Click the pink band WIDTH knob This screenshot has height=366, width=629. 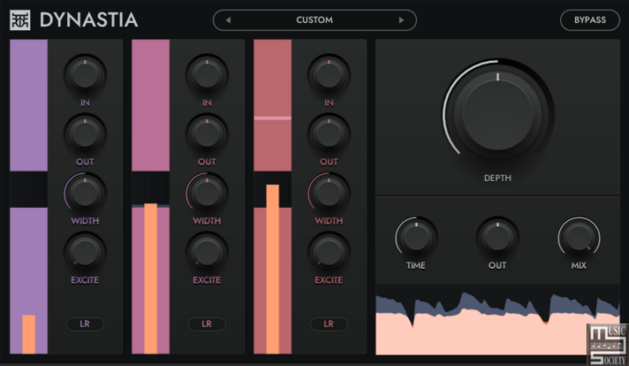207,193
